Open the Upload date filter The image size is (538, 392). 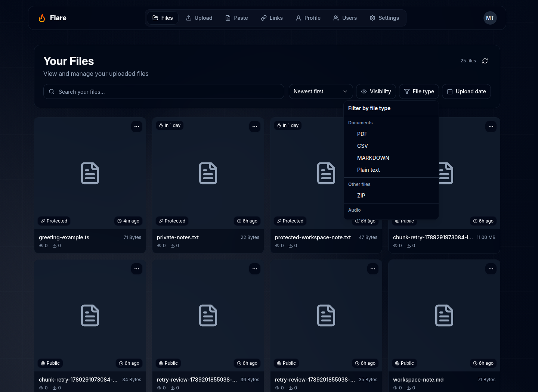pos(466,91)
